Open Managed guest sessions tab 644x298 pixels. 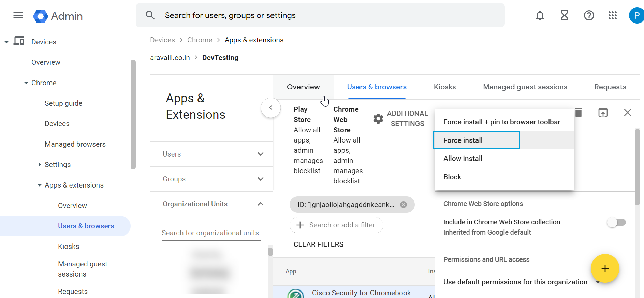point(525,87)
